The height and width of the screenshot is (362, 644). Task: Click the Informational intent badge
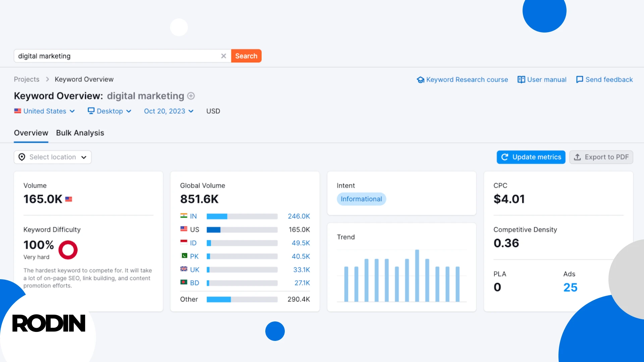click(361, 199)
